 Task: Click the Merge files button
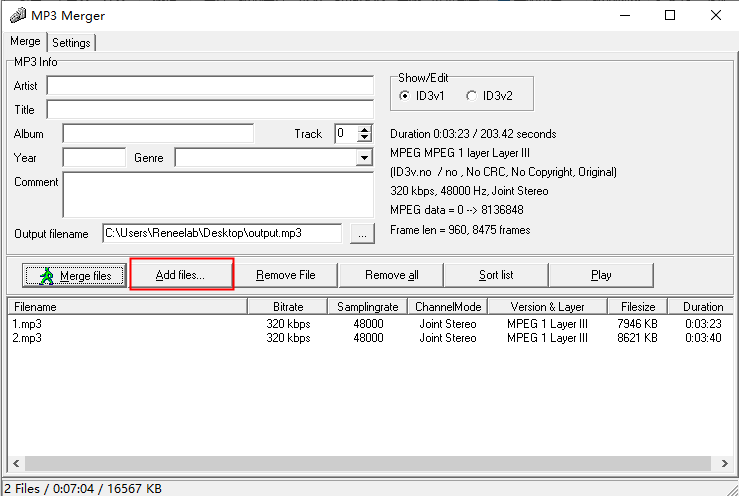pyautogui.click(x=74, y=275)
